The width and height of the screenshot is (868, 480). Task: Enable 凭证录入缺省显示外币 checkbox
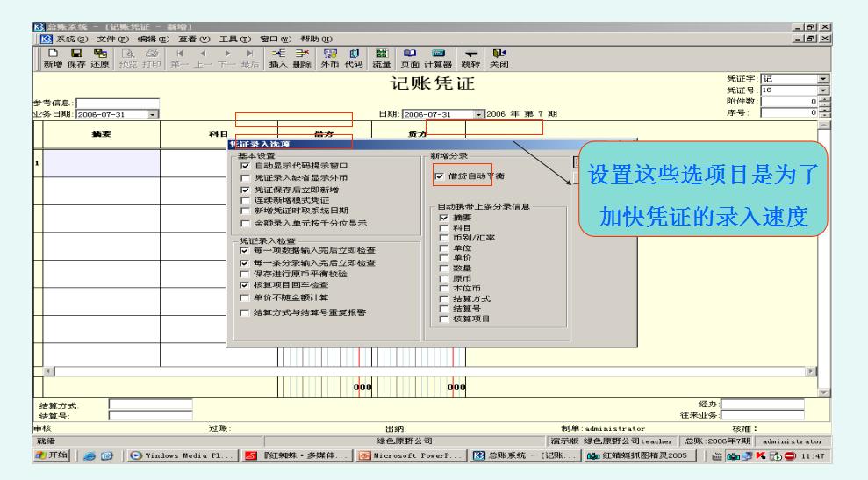pos(245,178)
